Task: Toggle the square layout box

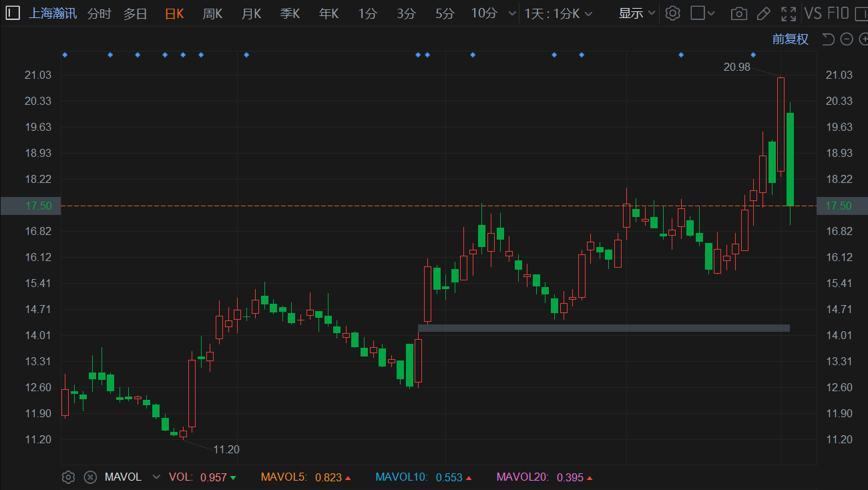Action: (x=698, y=13)
